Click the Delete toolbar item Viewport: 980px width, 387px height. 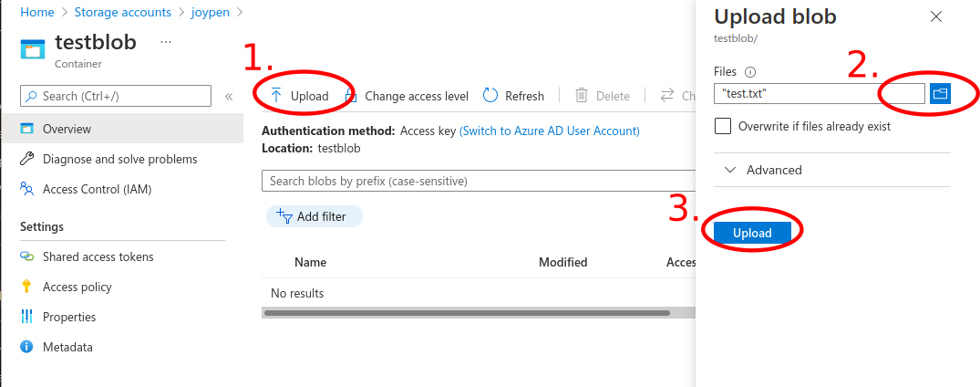(603, 96)
